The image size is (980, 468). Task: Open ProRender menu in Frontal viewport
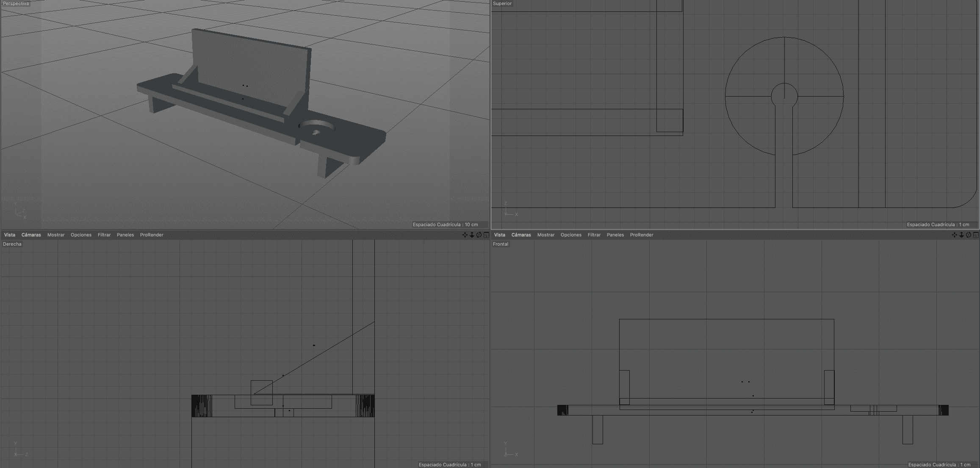tap(642, 235)
